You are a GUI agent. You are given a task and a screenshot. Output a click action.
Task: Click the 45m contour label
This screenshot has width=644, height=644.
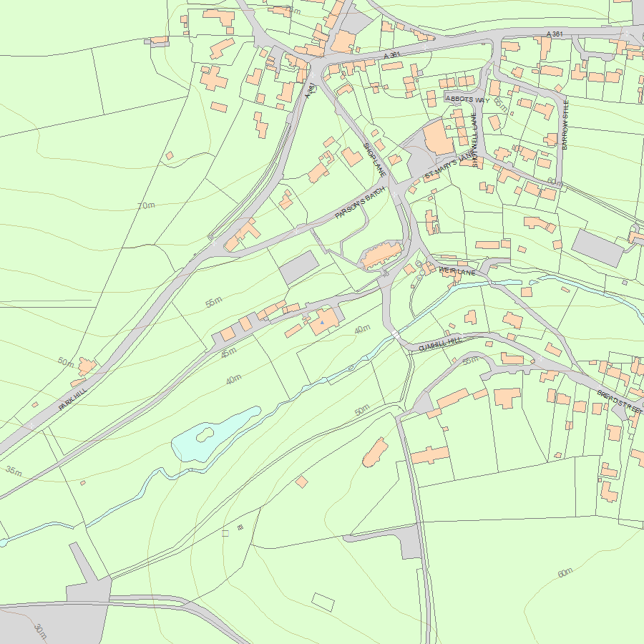228,352
